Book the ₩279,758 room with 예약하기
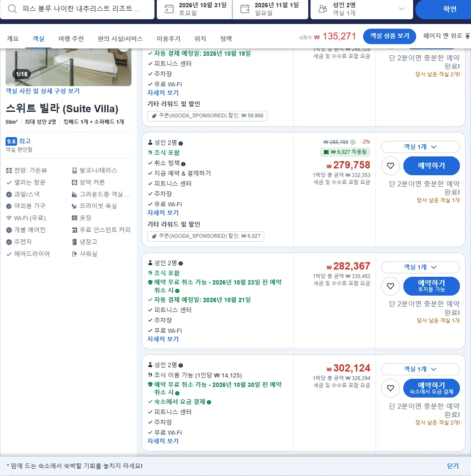Viewport: 471px width, 476px height. pyautogui.click(x=431, y=166)
